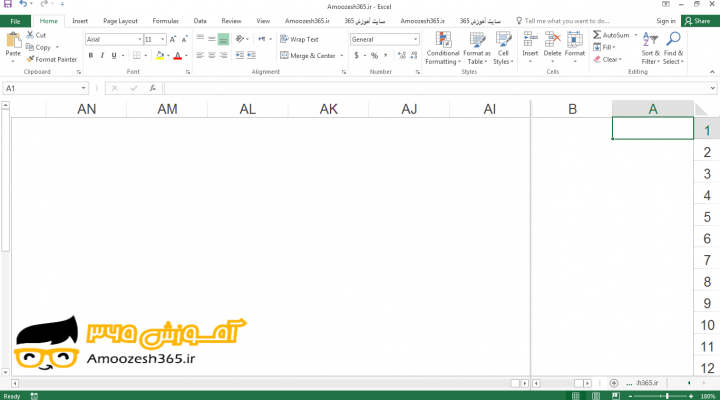Expand the AutoSum dropdown arrow
The width and height of the screenshot is (720, 400).
coord(636,35)
